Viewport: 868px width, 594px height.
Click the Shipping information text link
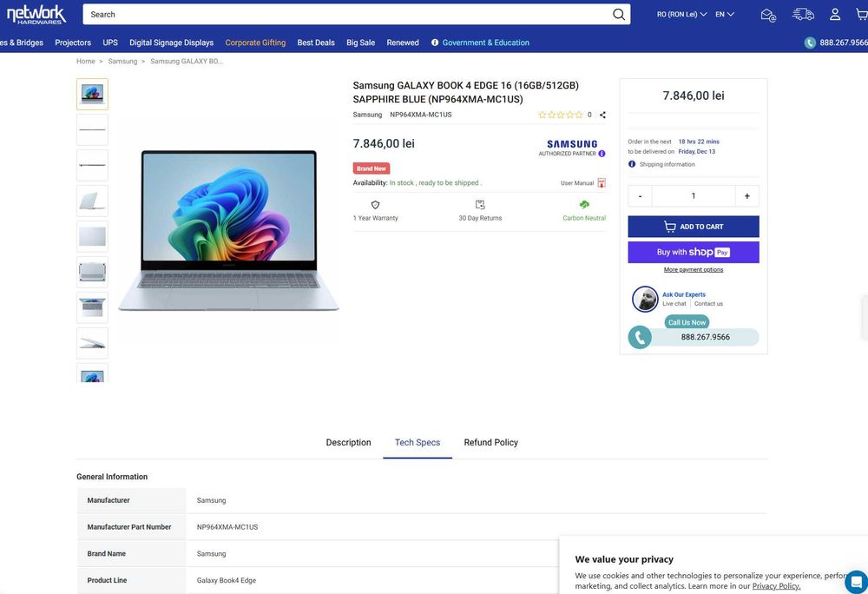click(x=667, y=164)
